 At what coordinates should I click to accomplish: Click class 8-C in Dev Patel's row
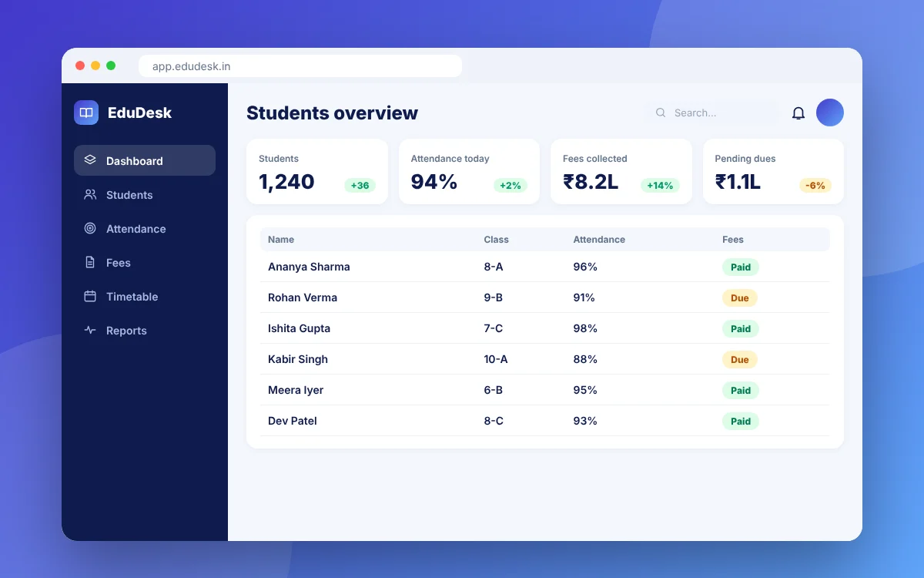(x=494, y=421)
